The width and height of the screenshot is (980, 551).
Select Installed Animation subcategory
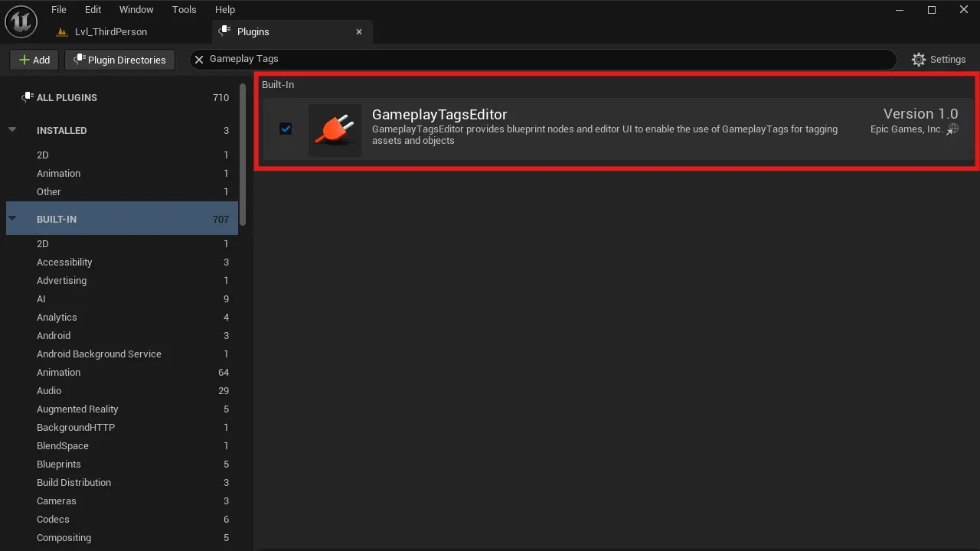point(122,173)
